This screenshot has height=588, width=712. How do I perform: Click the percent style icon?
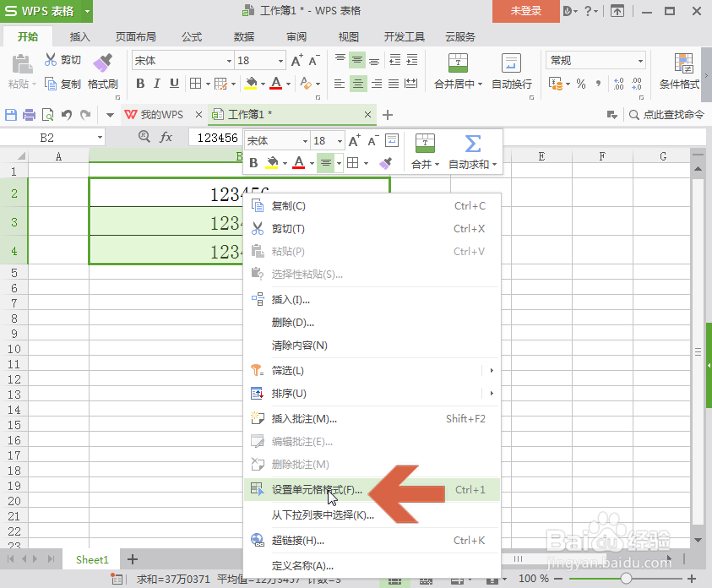point(581,84)
